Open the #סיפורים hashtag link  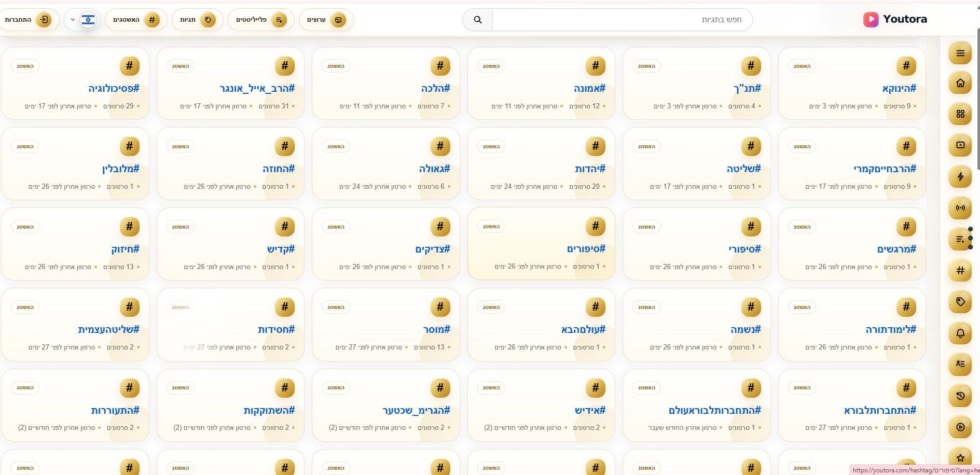586,249
